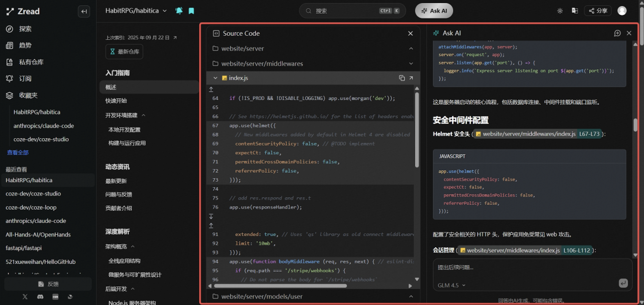Viewport: 644px width, 305px height.
Task: Click the bookmark icon next to repository name
Action: (191, 11)
